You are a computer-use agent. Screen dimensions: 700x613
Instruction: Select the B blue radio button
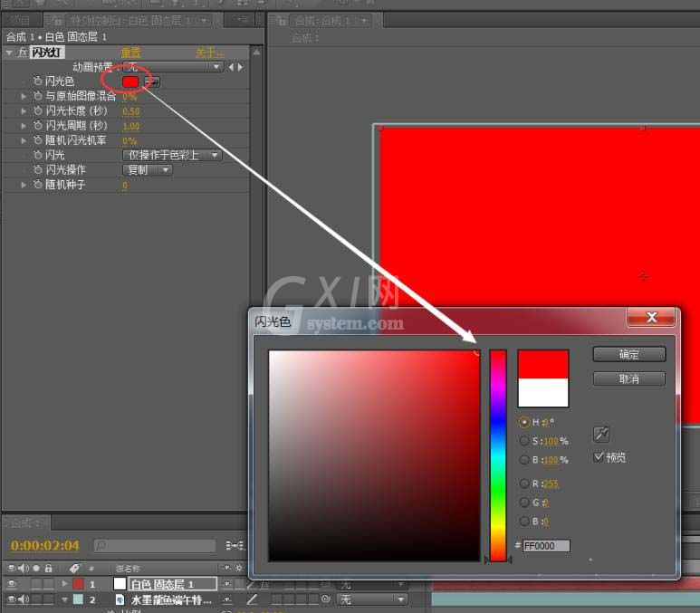(524, 521)
